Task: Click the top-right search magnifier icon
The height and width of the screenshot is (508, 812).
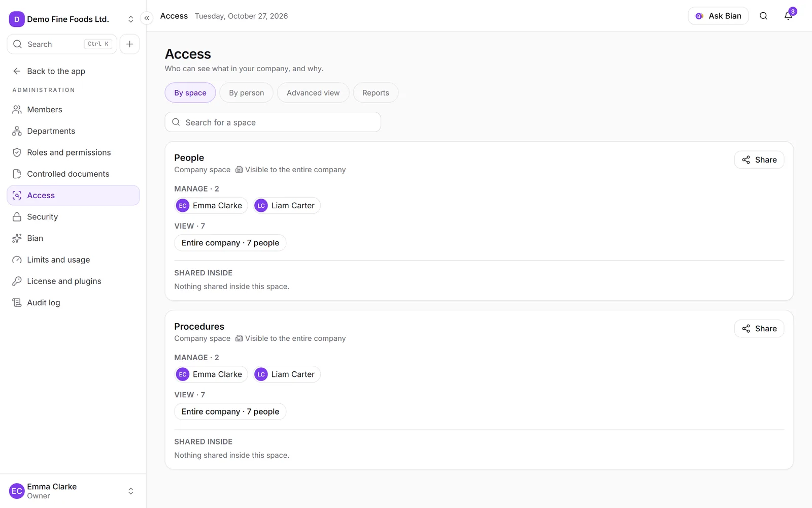Action: click(x=763, y=16)
